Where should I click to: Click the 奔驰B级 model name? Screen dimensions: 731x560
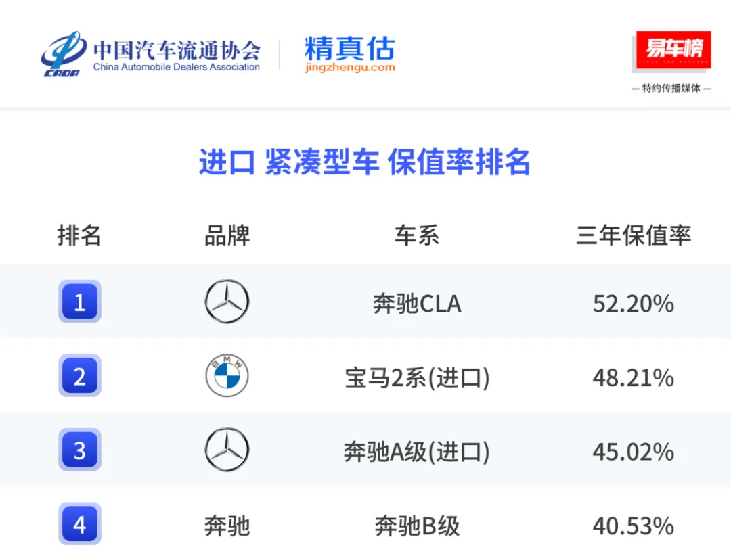pos(417,526)
